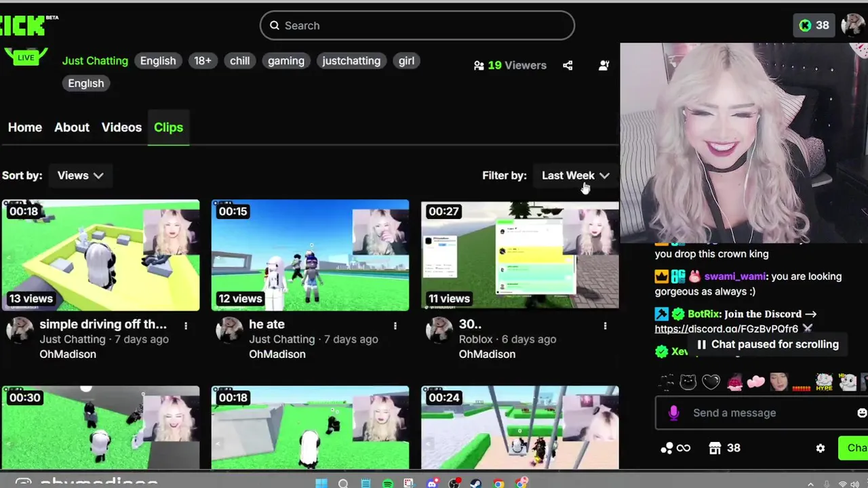Insert the black cat emote
868x488 pixels.
[688, 382]
